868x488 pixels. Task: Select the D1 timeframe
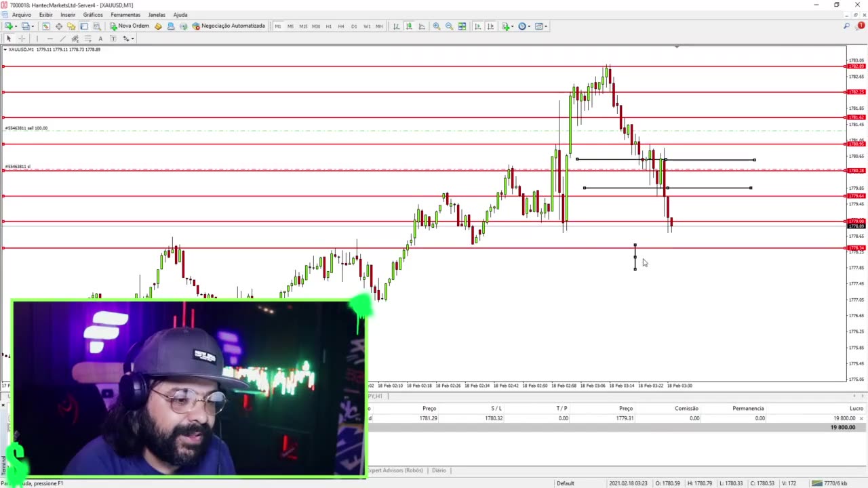click(354, 26)
